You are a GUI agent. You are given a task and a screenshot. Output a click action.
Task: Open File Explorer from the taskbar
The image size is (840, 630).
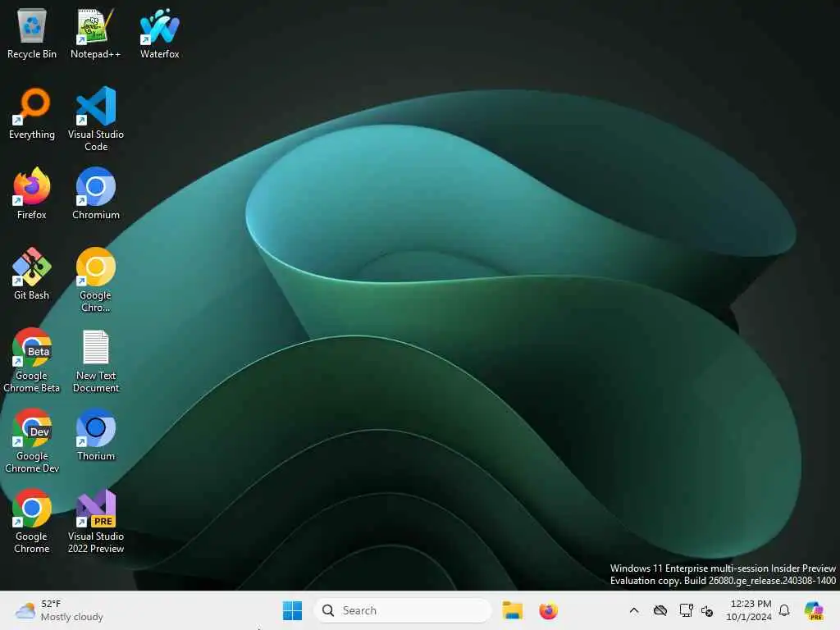click(x=512, y=610)
